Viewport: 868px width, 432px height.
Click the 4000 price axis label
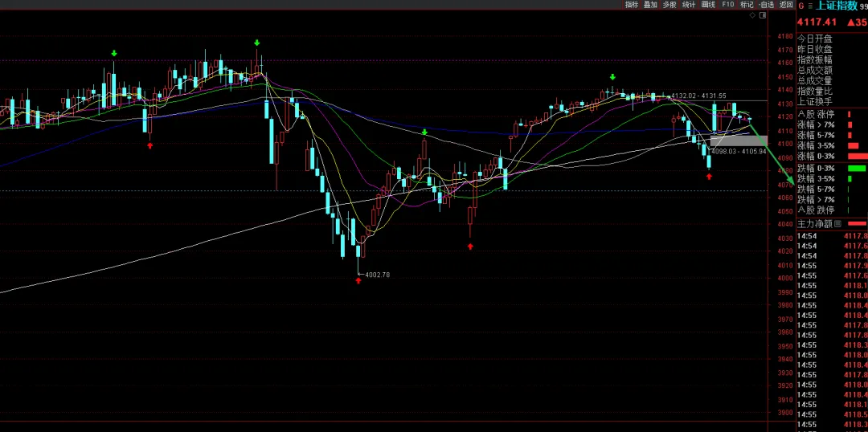click(x=785, y=278)
